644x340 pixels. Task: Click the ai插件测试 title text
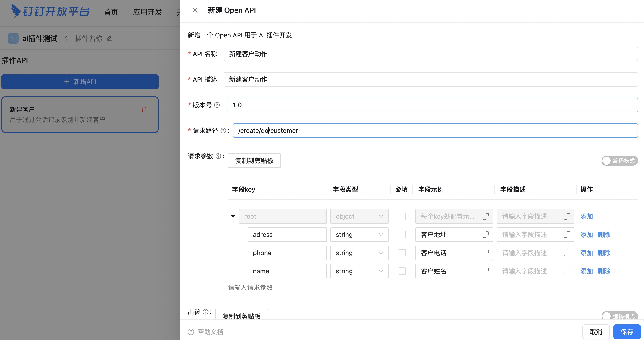click(40, 39)
